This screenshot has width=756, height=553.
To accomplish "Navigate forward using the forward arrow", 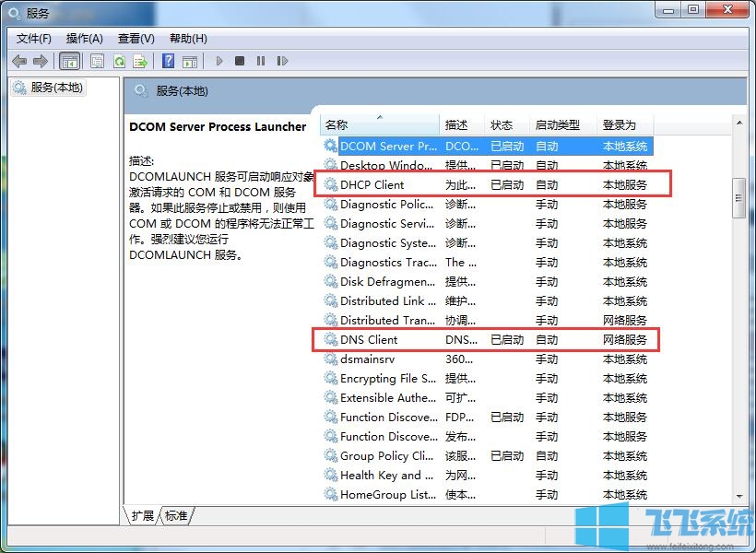I will tap(40, 61).
